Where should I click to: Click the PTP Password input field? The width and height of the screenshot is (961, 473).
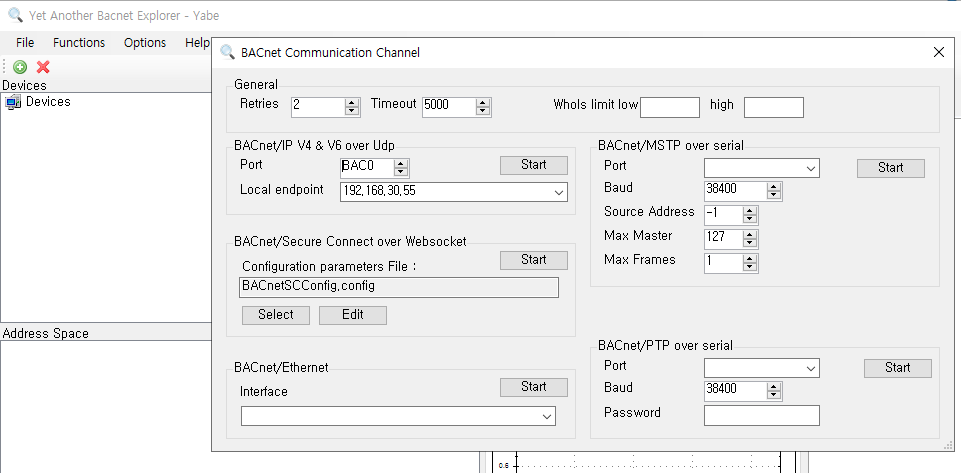[761, 415]
